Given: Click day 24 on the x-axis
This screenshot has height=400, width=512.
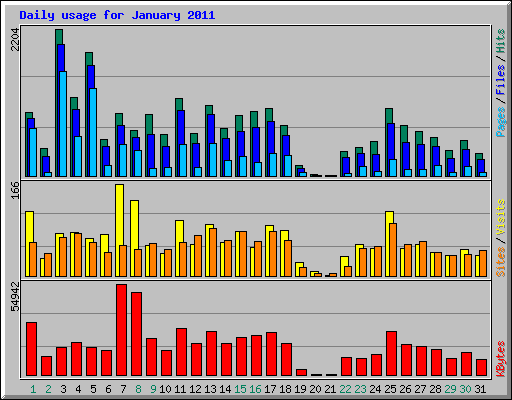Looking at the screenshot, I should 375,389.
